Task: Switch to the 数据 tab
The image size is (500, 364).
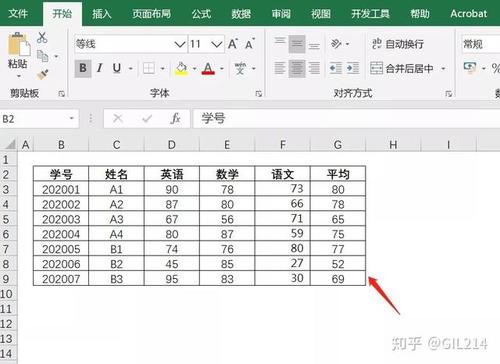Action: tap(241, 14)
